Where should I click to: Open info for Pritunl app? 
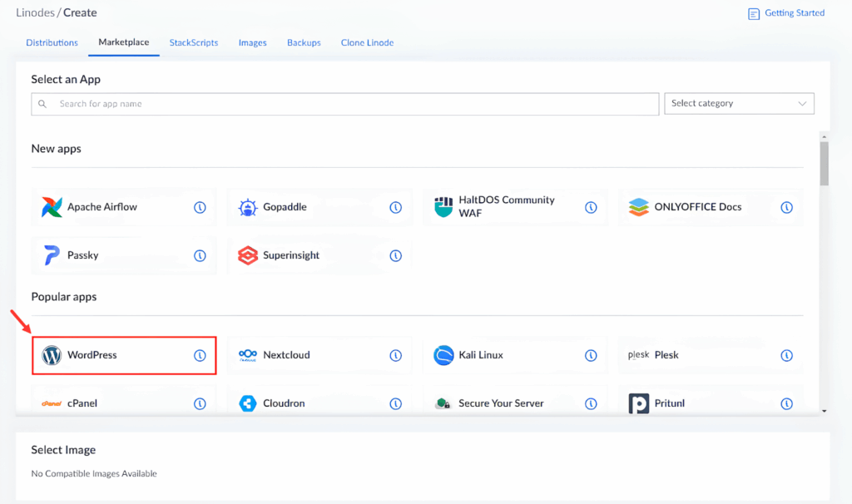tap(786, 403)
